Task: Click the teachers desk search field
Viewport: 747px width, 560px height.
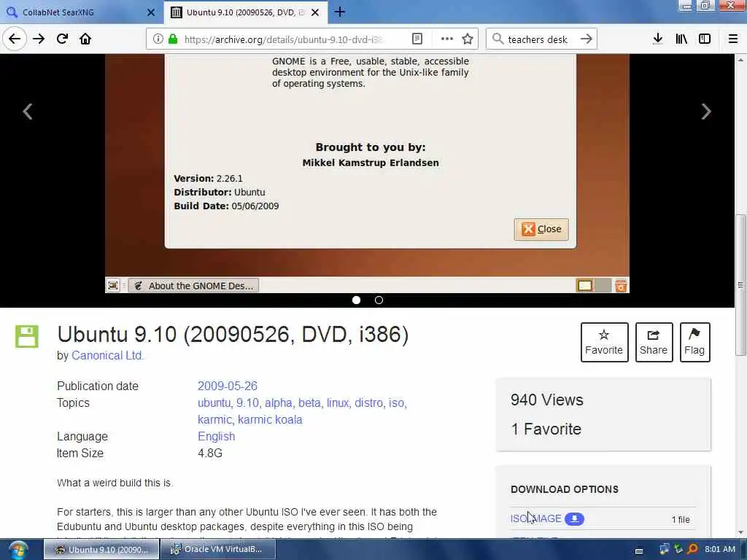Action: click(x=538, y=39)
